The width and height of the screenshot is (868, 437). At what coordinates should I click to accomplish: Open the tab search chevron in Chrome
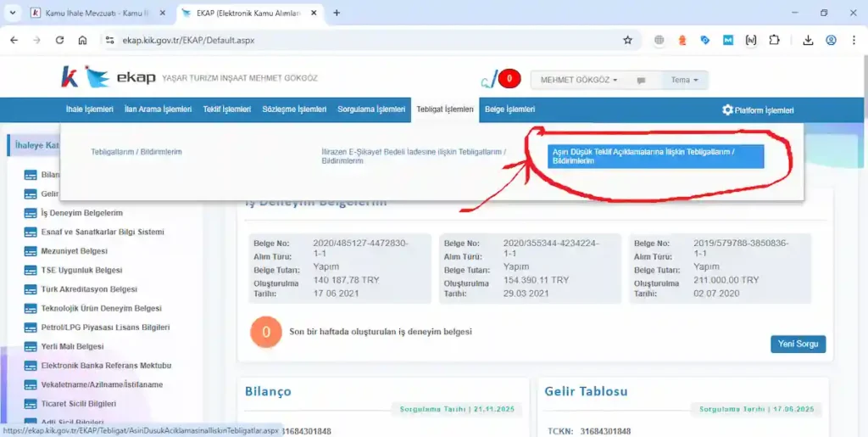coord(13,13)
